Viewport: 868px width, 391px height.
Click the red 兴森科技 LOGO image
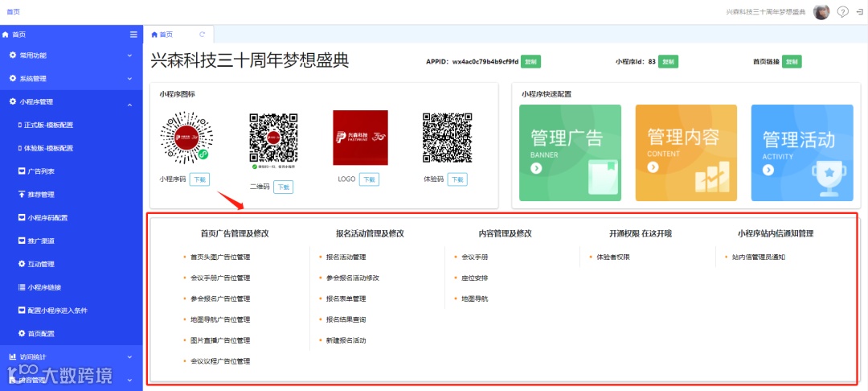coord(360,138)
